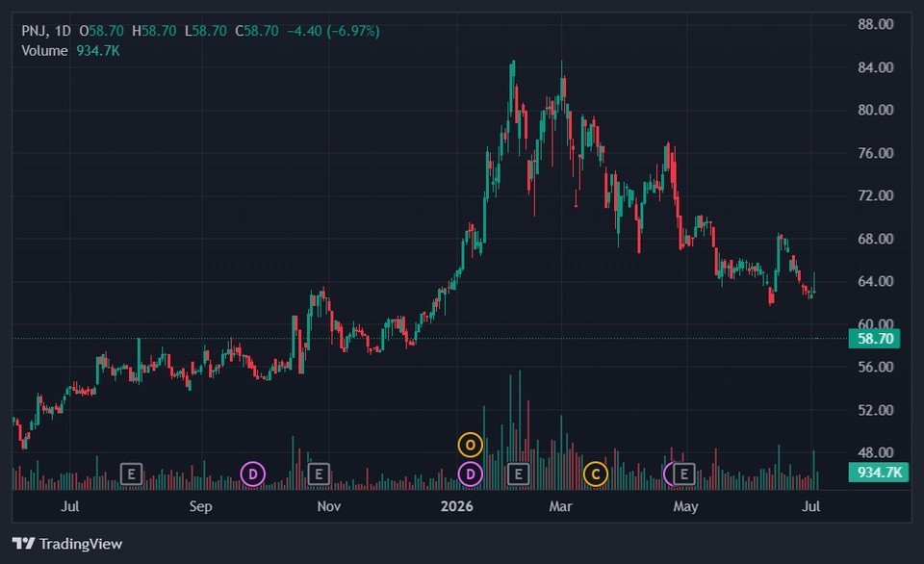Image resolution: width=924 pixels, height=564 pixels.
Task: Click the earnings E marker left of Mar
Action: [518, 474]
